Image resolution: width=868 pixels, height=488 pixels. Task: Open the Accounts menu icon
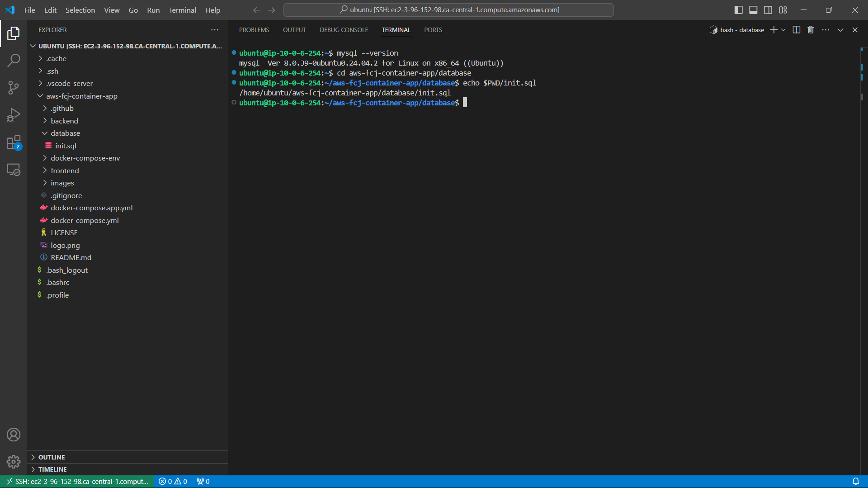[x=14, y=435]
